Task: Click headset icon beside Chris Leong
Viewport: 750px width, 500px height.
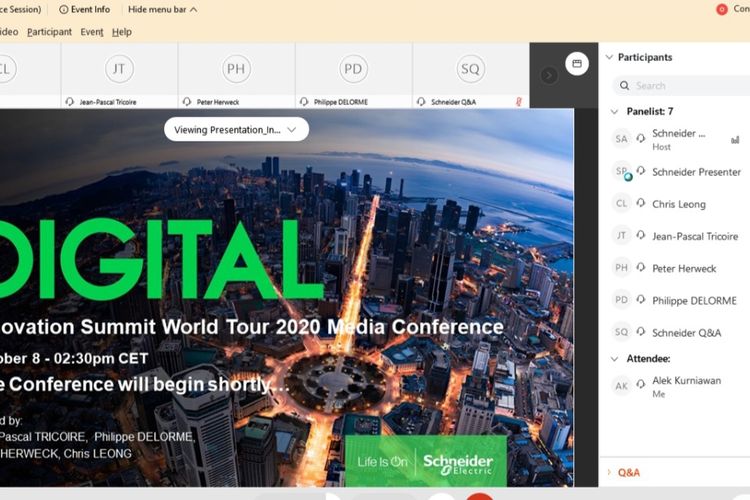Action: (641, 203)
